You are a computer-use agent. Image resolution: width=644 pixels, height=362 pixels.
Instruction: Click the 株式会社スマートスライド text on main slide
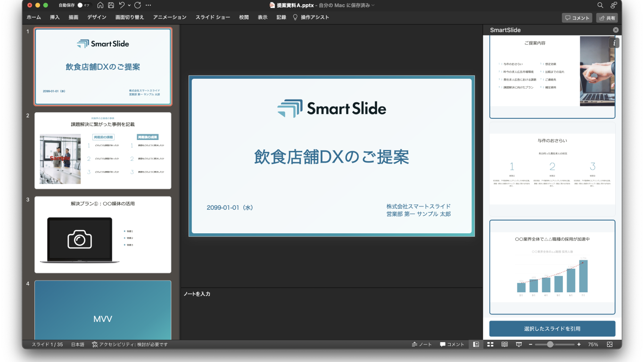click(x=419, y=206)
